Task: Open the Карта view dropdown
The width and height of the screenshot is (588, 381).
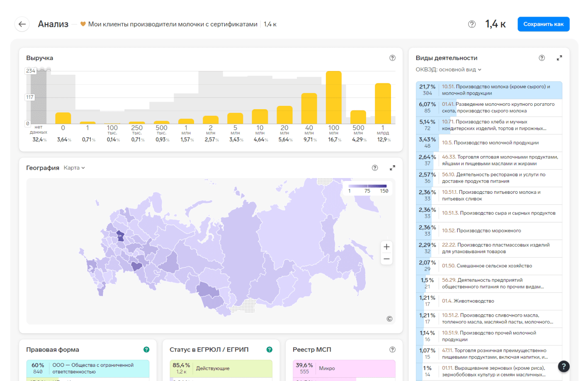Action: [x=74, y=168]
